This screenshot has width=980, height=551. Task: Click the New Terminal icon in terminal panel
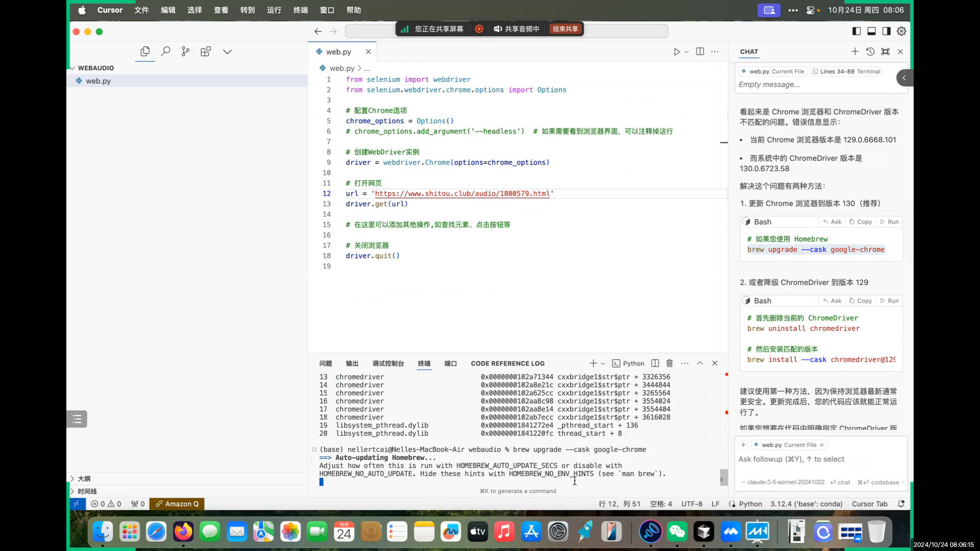click(592, 363)
